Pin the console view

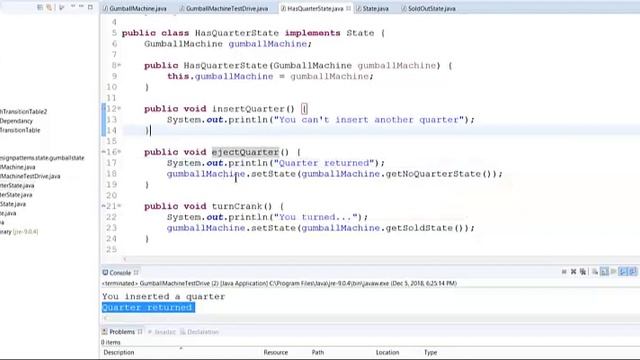click(x=623, y=272)
